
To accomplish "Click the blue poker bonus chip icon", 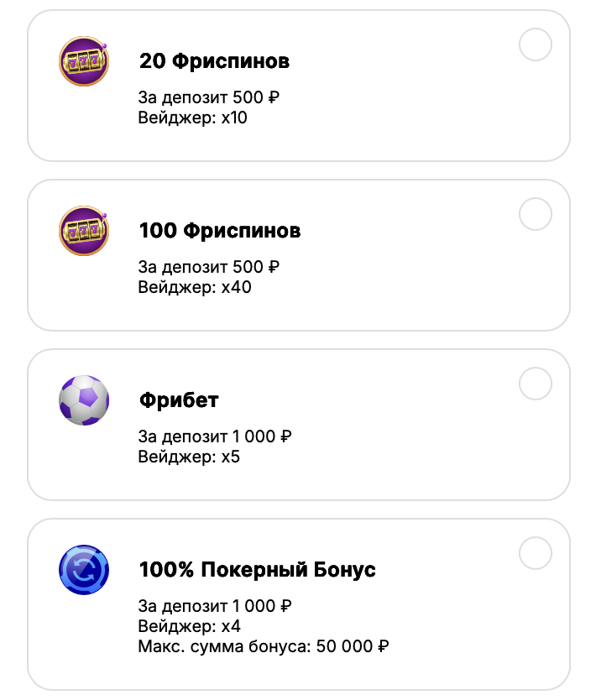I will [84, 570].
